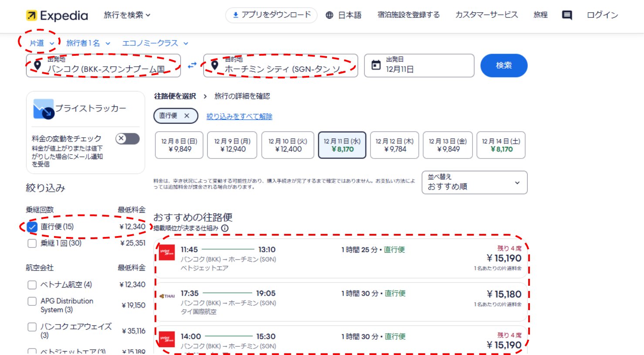Swap origin and destination arrows icon
The image size is (644, 355).
tap(192, 65)
